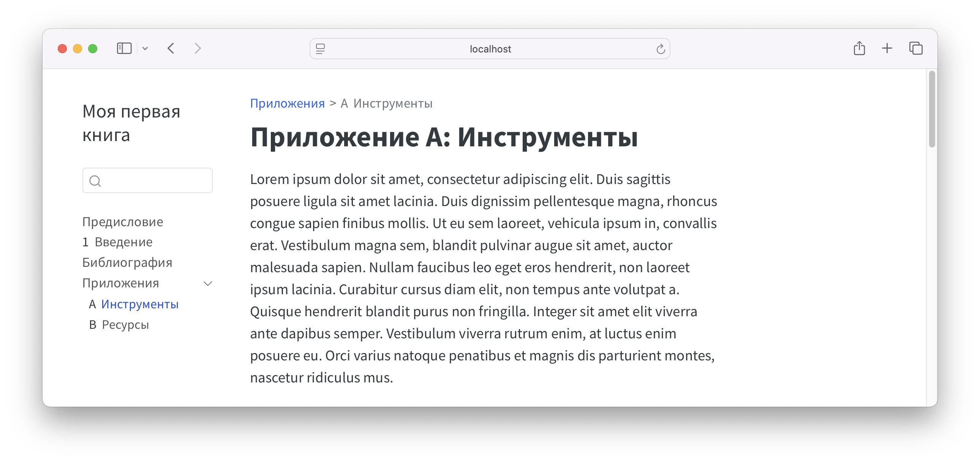980x463 pixels.
Task: Click the reader icon in the address bar
Action: point(320,49)
